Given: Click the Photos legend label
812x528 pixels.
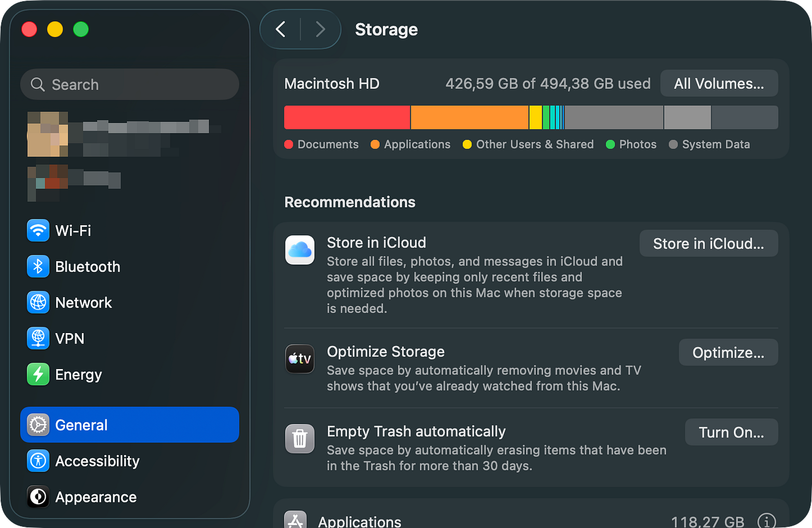Looking at the screenshot, I should tap(637, 144).
